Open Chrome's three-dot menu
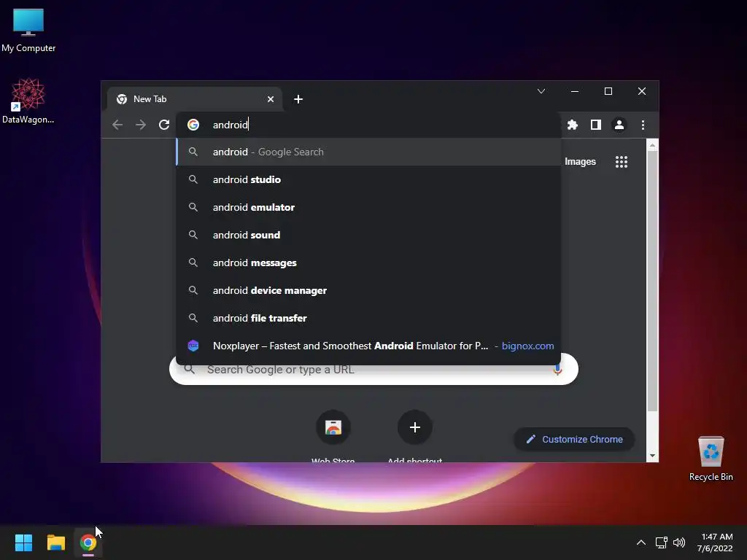This screenshot has width=747, height=560. [643, 125]
